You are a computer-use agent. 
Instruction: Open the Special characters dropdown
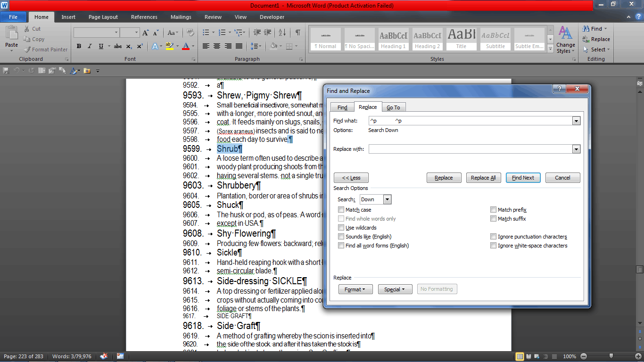point(395,289)
